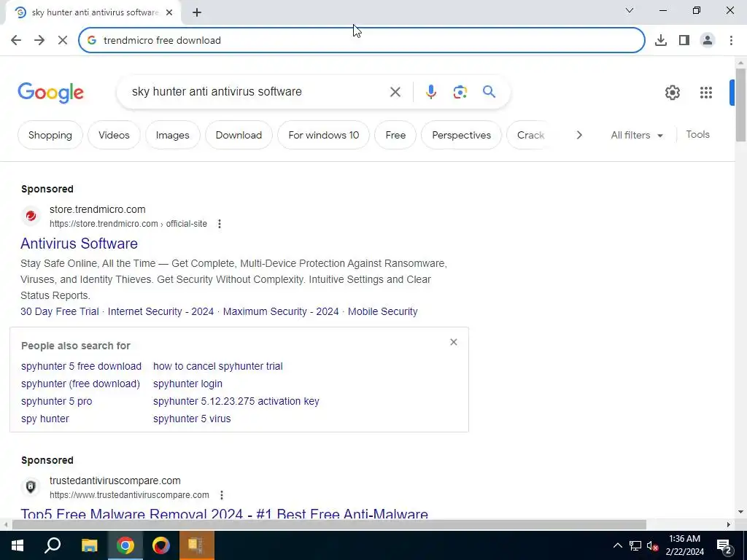Screen dimensions: 747x560
Task: Focus the address bar
Action: point(362,40)
